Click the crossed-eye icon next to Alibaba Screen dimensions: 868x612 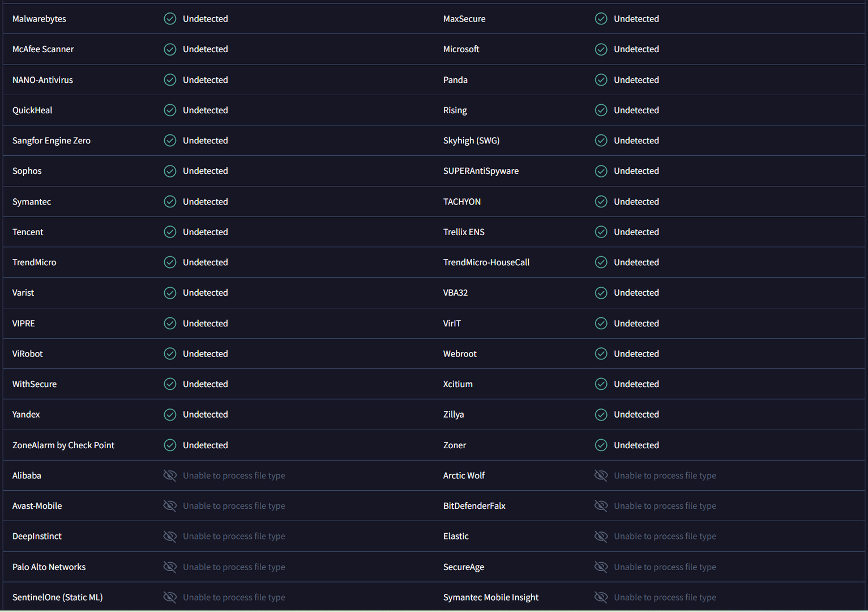tap(170, 475)
